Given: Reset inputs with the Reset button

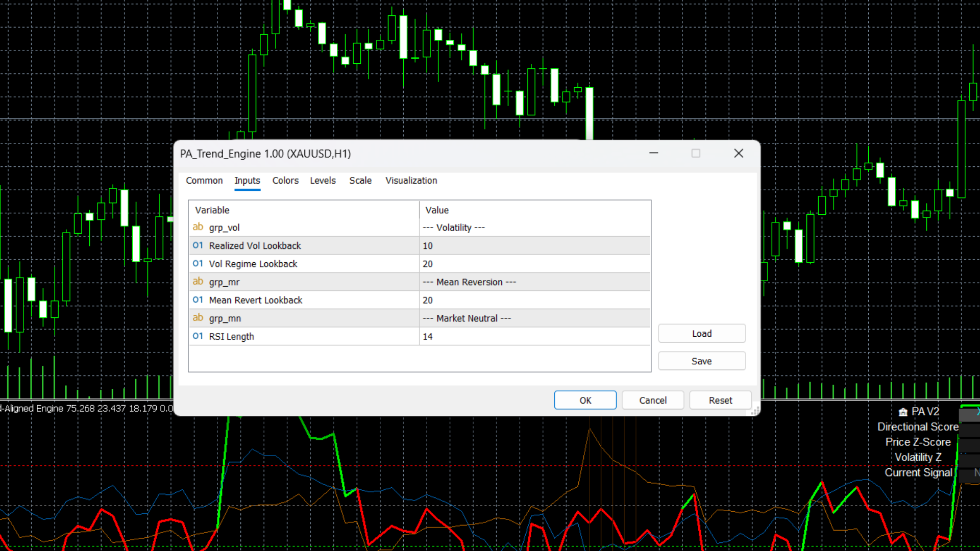Looking at the screenshot, I should [720, 400].
